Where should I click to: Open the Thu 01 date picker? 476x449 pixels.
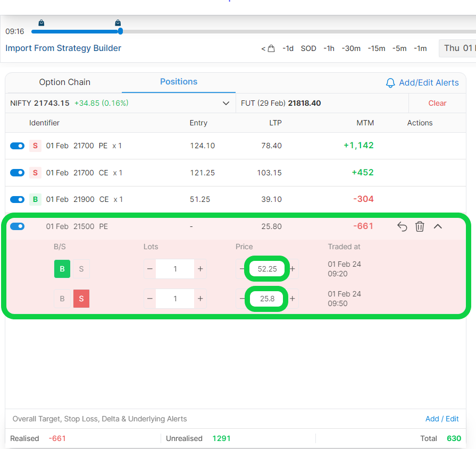point(457,48)
